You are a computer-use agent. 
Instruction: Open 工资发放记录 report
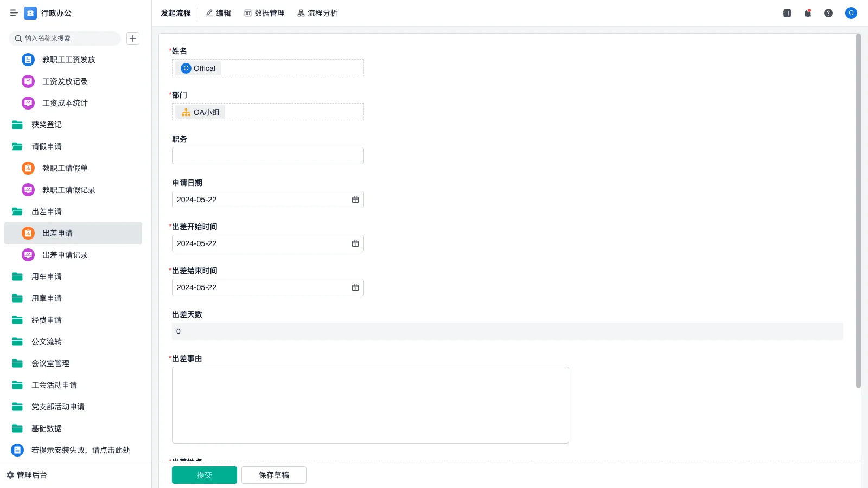73,81
